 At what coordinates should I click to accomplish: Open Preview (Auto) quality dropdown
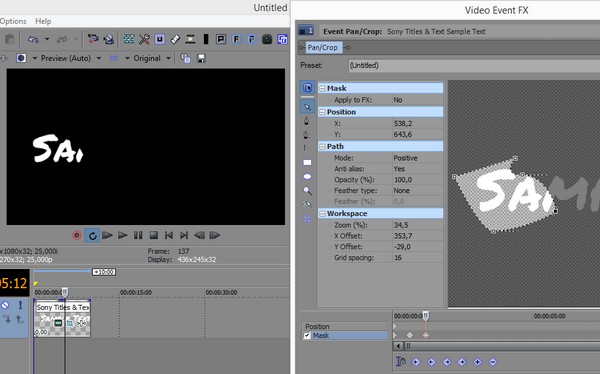coord(99,58)
